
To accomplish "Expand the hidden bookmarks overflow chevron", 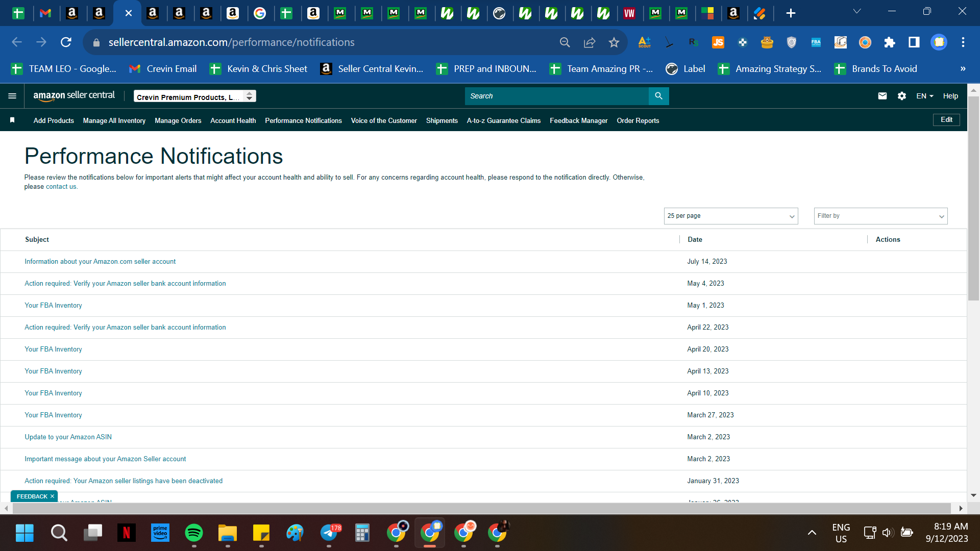I will (x=963, y=69).
